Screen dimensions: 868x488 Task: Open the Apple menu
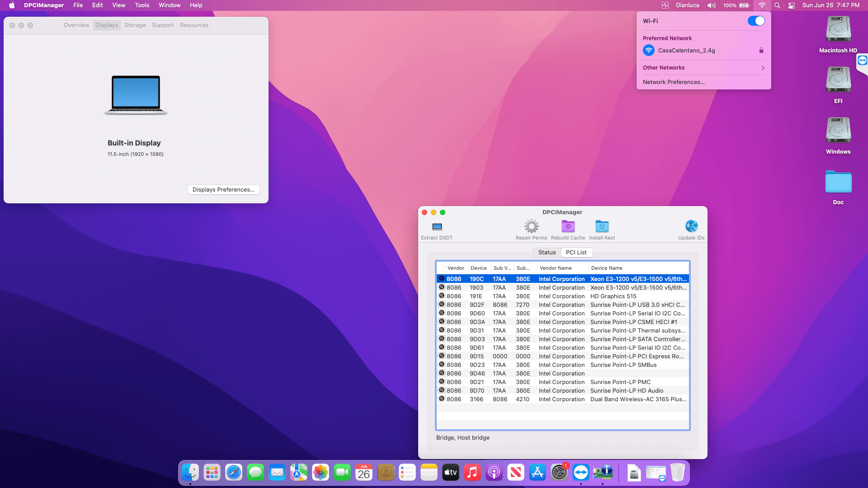coord(12,5)
